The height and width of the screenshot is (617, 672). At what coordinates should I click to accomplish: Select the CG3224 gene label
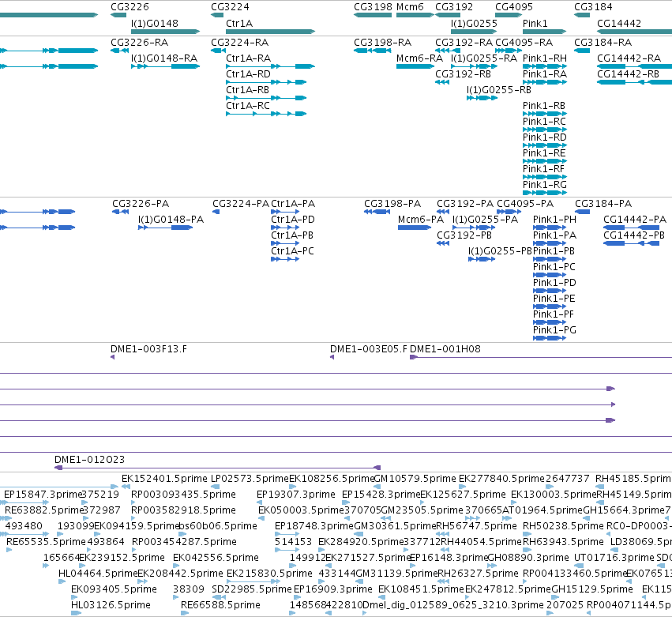(230, 7)
